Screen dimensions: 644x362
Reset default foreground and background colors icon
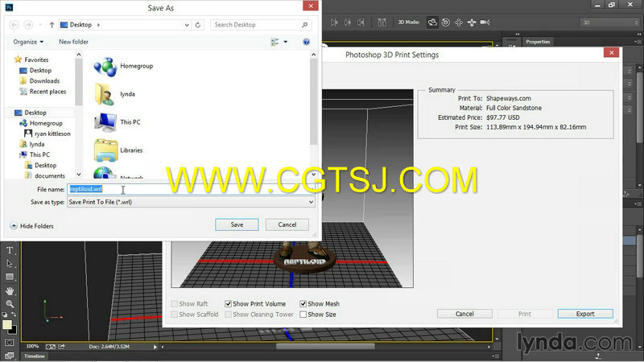5,315
